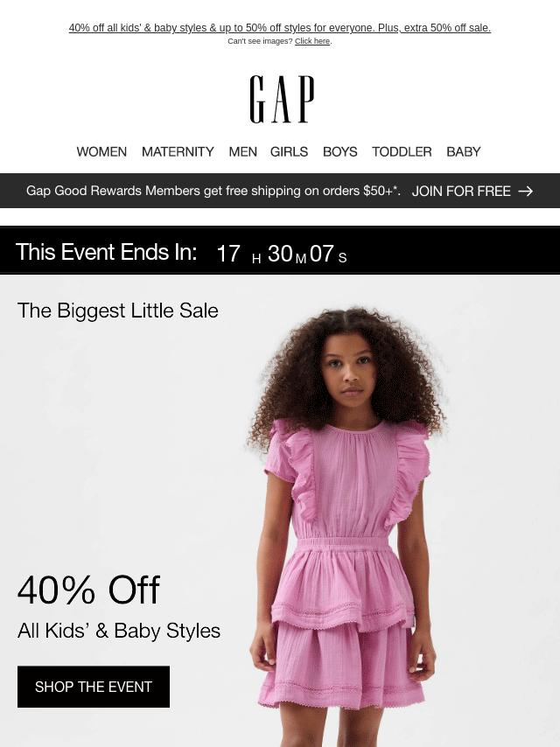Click the Gap Good Rewards free shipping banner text
Image resolution: width=560 pixels, height=747 pixels.
point(213,191)
